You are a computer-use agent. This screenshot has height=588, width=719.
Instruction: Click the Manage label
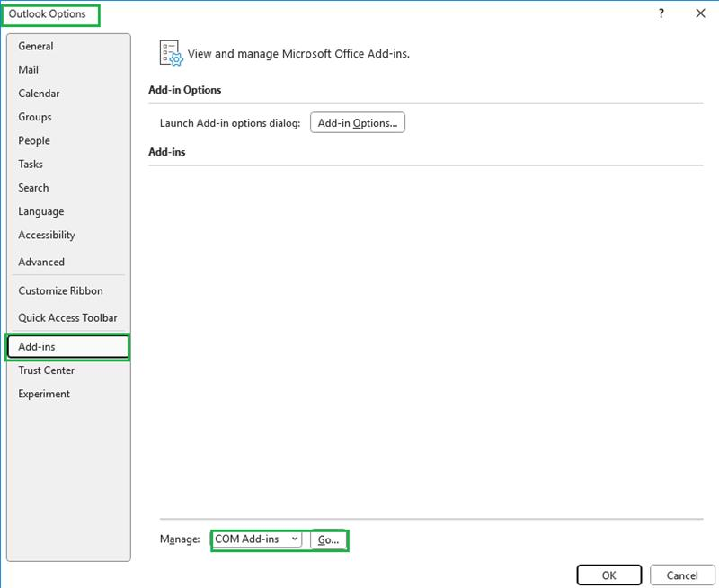pyautogui.click(x=180, y=539)
